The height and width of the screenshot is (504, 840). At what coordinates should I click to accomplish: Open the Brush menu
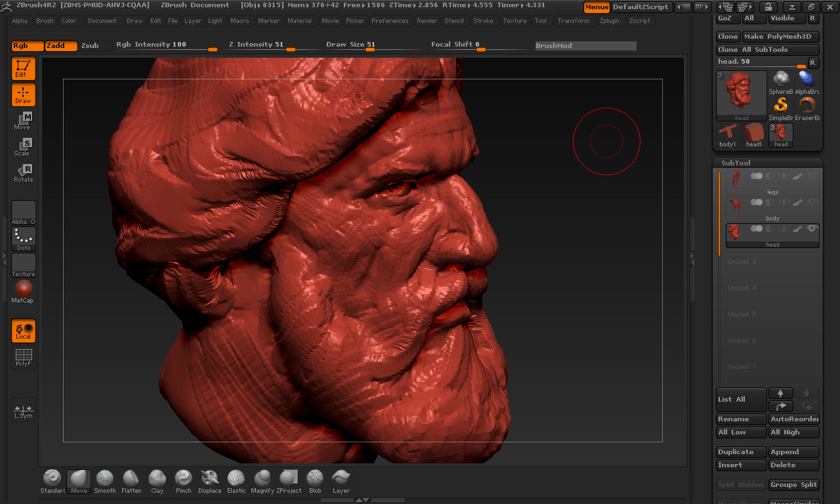45,21
